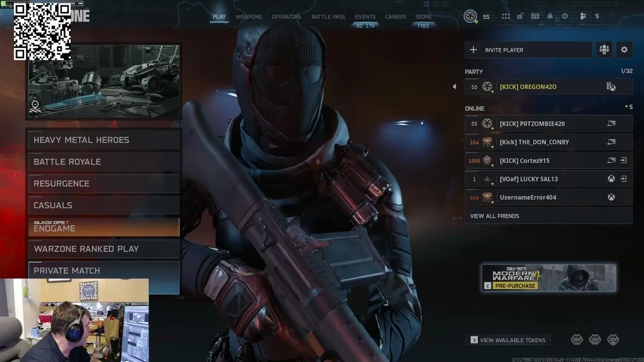This screenshot has height=362, width=644.
Task: Open the nine-dot apps grid menu
Action: point(506,16)
